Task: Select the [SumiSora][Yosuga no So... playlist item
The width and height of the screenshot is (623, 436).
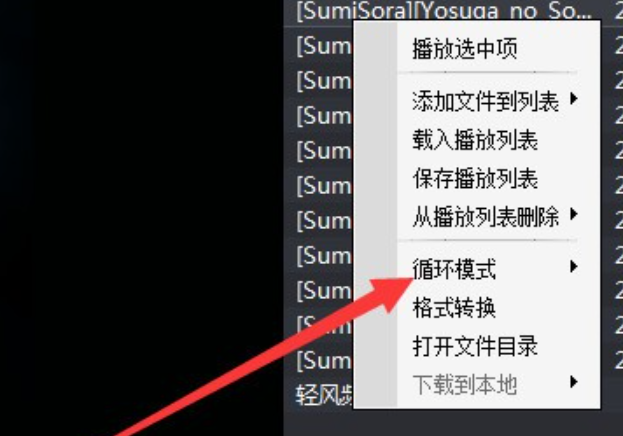Action: pos(444,11)
